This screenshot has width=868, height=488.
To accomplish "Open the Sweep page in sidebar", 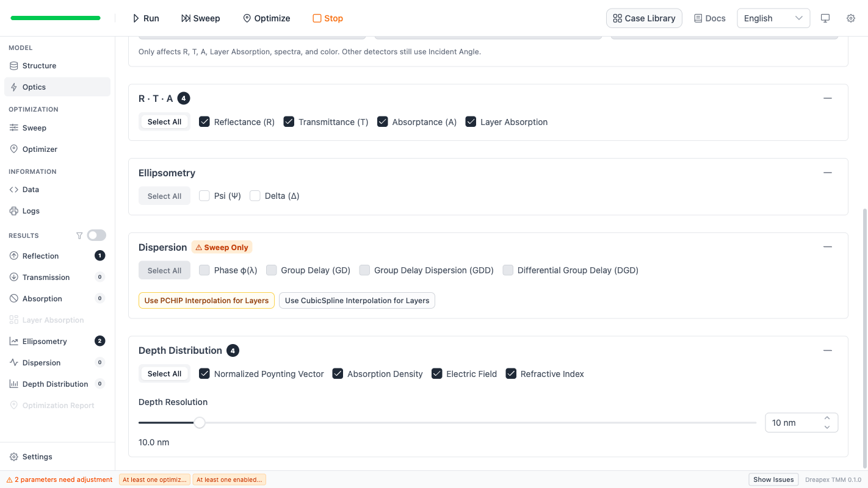I will coord(34,128).
